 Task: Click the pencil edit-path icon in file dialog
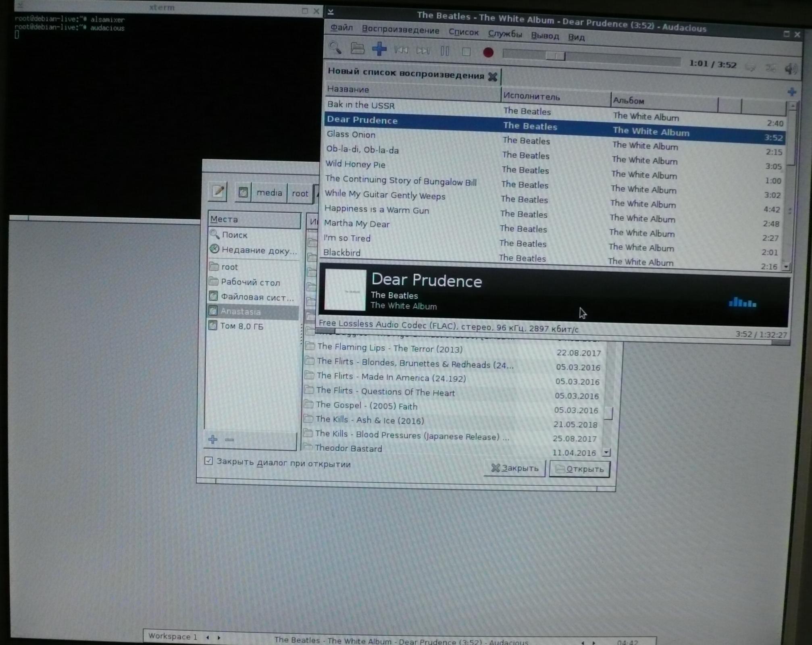(x=218, y=191)
